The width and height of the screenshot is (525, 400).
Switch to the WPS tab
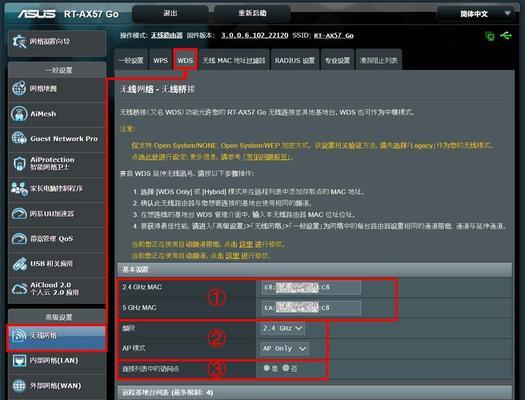tap(160, 60)
